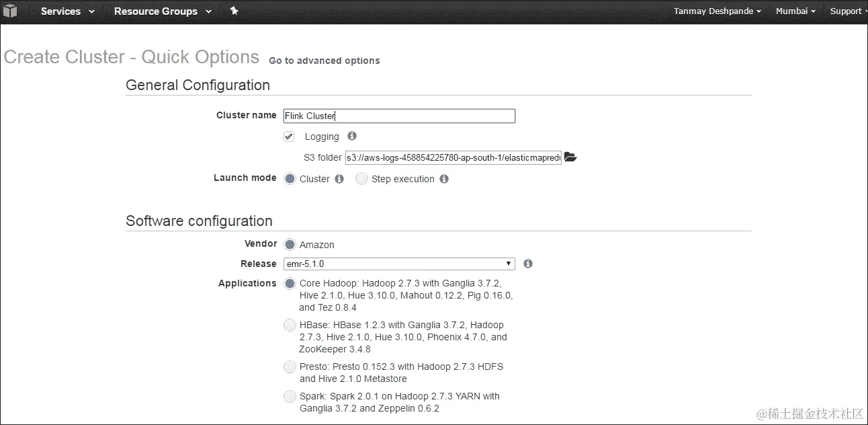Select the Presto applications option
The width and height of the screenshot is (868, 425).
(290, 367)
